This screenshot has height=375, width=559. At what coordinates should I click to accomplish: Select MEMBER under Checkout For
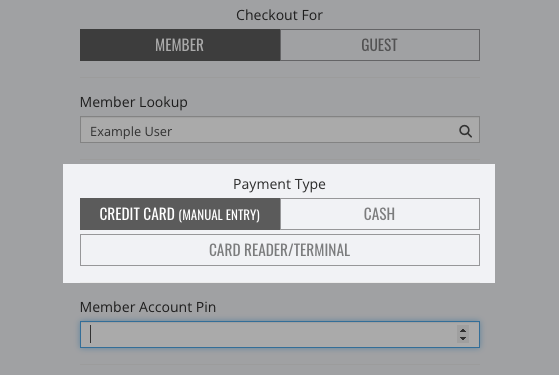point(180,45)
